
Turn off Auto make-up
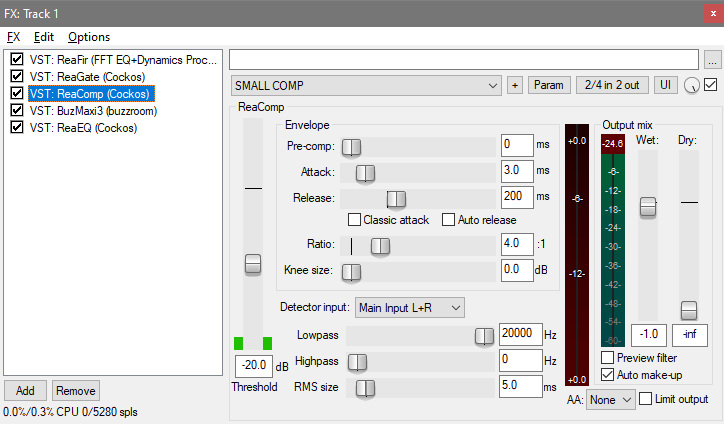(608, 375)
